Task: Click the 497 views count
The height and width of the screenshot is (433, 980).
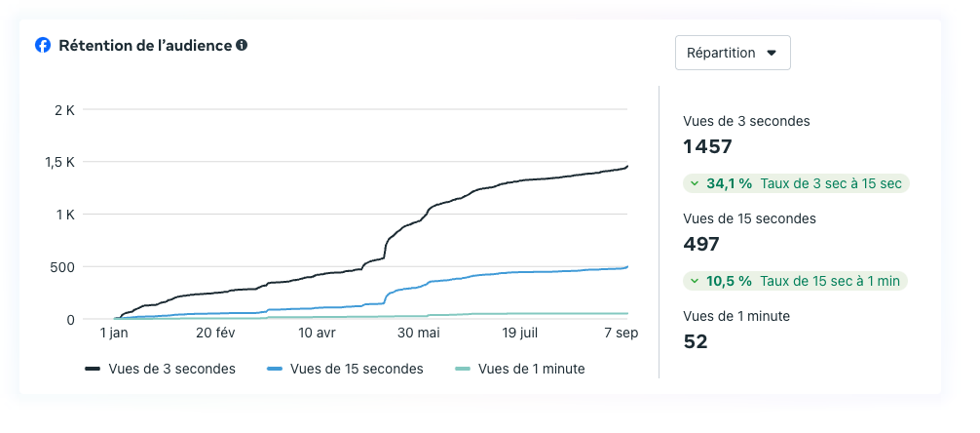Action: click(x=701, y=245)
